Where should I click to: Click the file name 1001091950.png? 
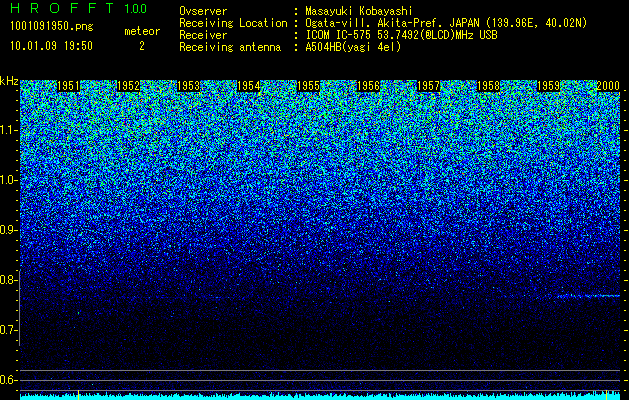[51, 26]
